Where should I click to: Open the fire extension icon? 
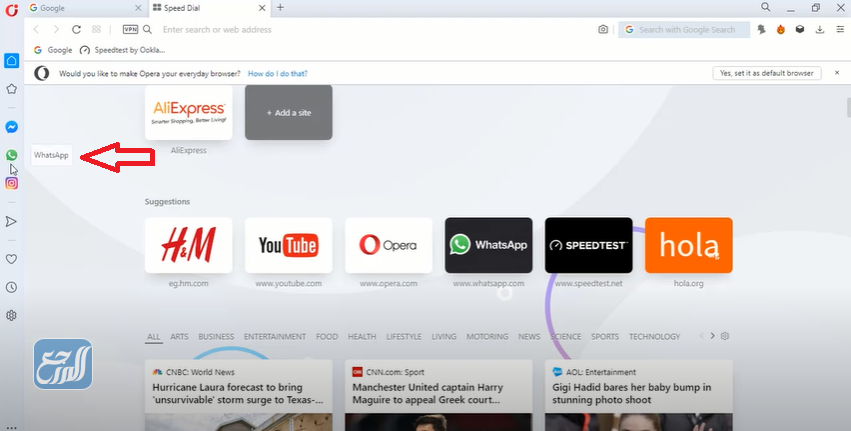tap(780, 29)
